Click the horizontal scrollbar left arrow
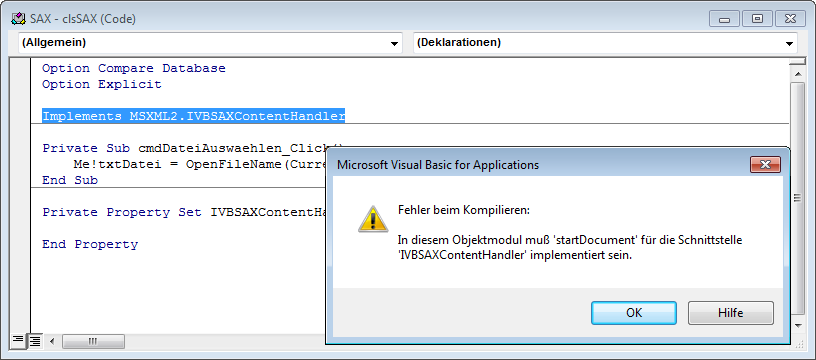The height and width of the screenshot is (360, 816). 52,342
